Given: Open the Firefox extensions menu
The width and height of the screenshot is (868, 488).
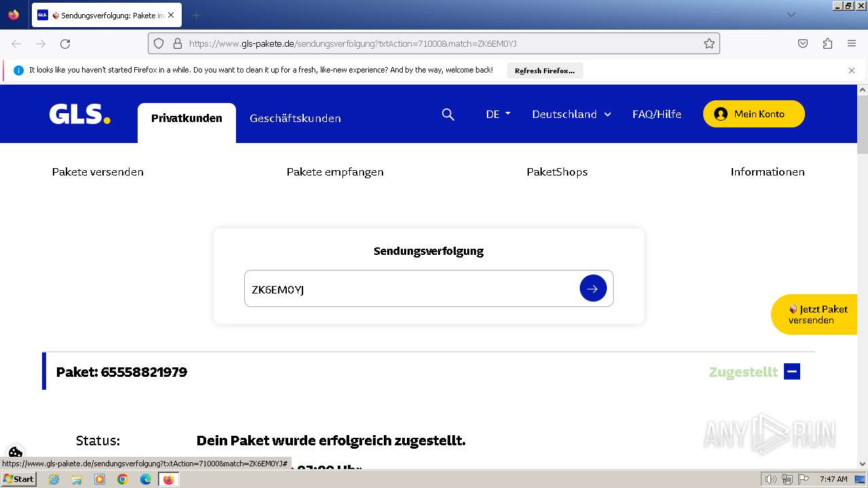Looking at the screenshot, I should click(827, 43).
